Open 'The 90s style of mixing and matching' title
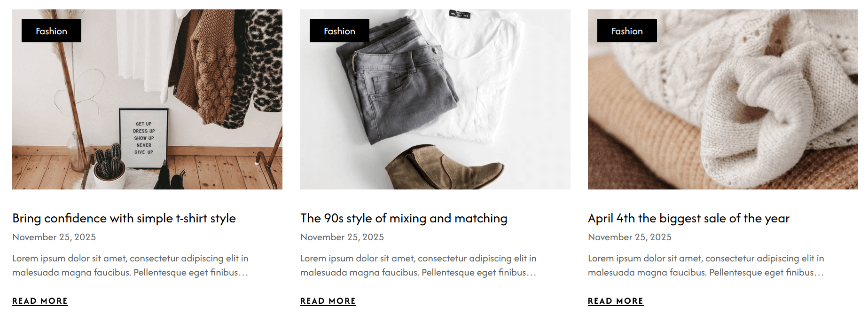Image resolution: width=868 pixels, height=323 pixels. tap(404, 219)
